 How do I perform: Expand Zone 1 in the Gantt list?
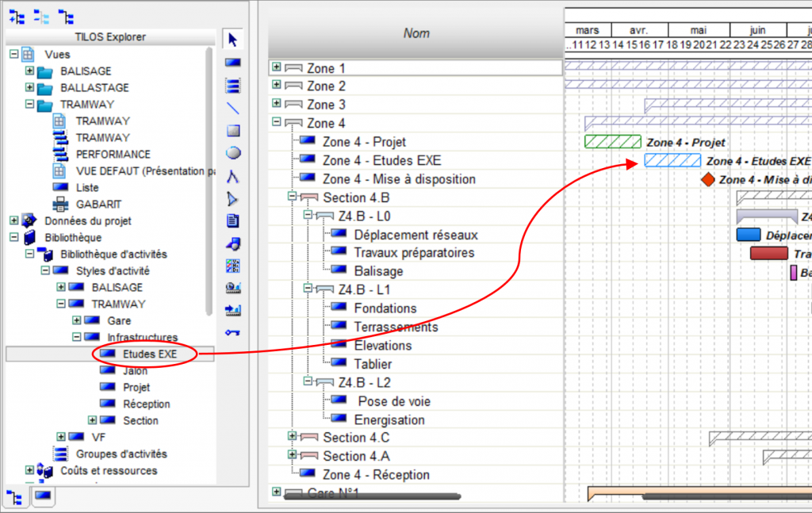point(277,67)
